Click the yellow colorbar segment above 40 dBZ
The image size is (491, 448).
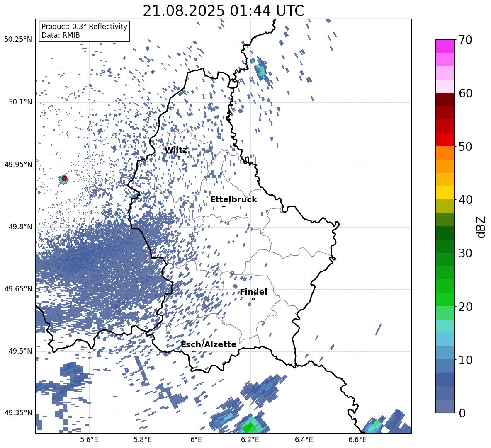tap(445, 193)
